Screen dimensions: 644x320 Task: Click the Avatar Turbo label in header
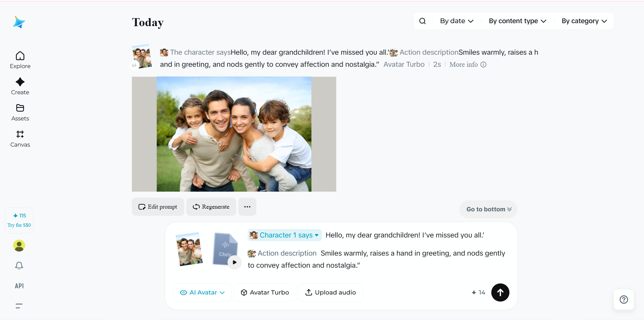pos(404,64)
